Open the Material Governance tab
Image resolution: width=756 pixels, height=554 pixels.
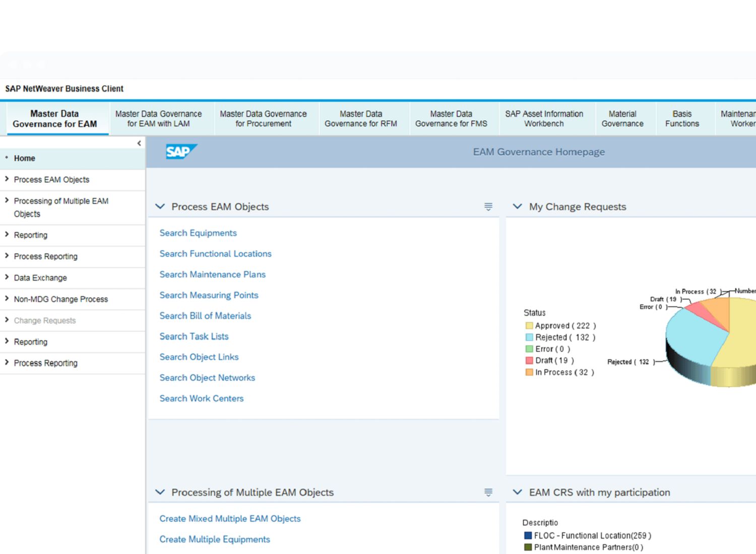click(x=622, y=119)
